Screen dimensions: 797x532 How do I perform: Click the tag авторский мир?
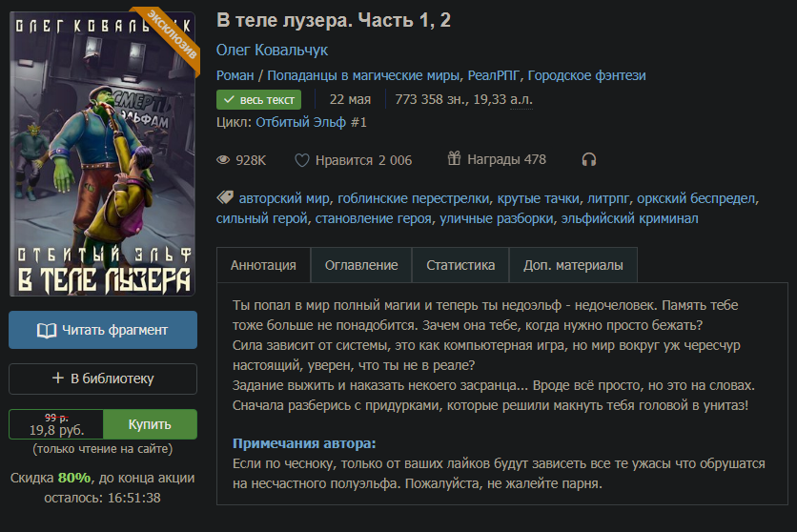(284, 198)
